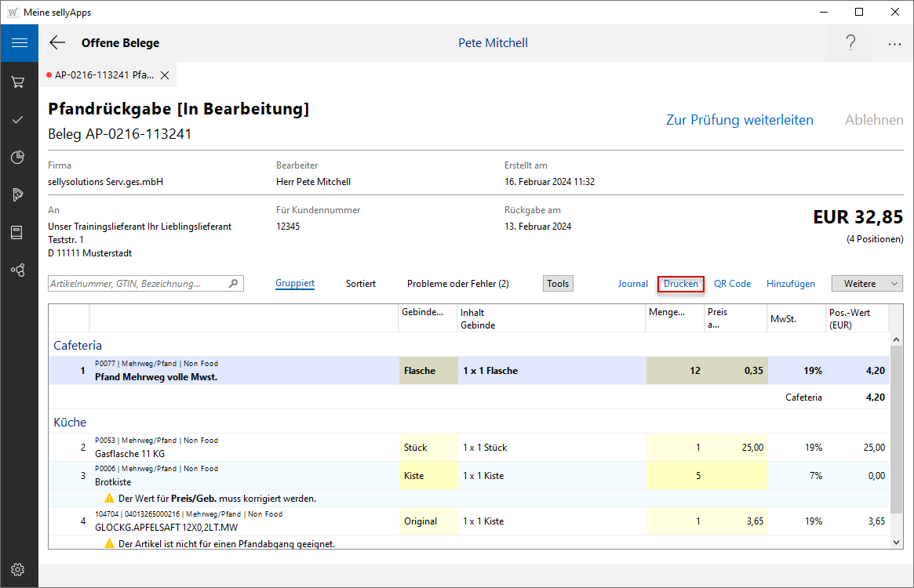Viewport: 914px width, 588px height.
Task: Switch to Sortiert view mode
Action: [361, 284]
